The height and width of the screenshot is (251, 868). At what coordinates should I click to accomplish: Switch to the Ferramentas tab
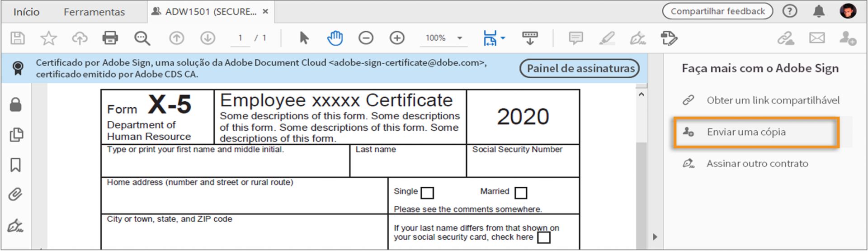point(94,12)
